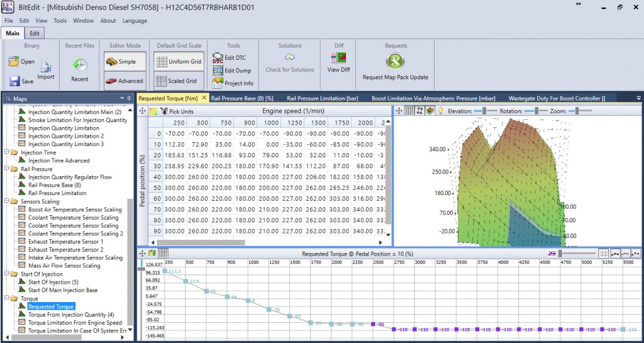This screenshot has width=644, height=343.
Task: Click table horizontal scrollbar
Action: (x=201, y=243)
